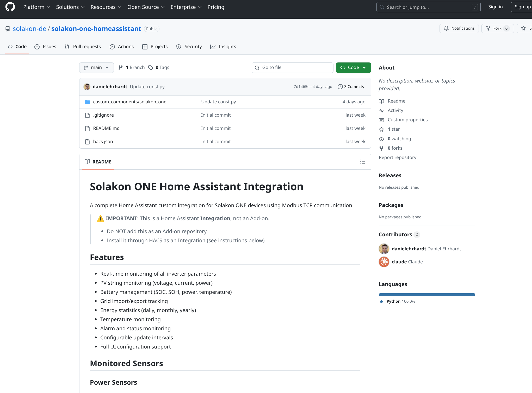The width and height of the screenshot is (532, 393).
Task: Click the star icon beside 1 star
Action: [381, 129]
